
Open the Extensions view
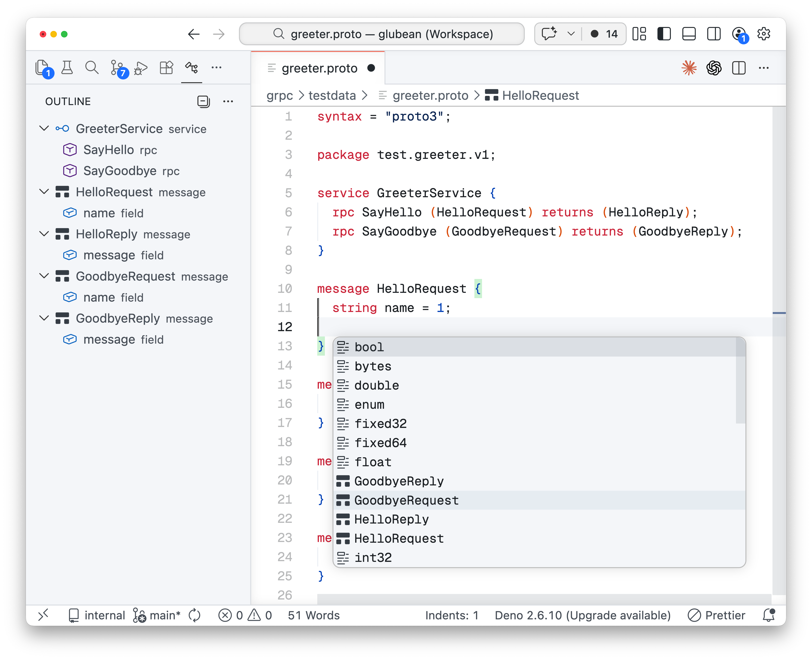[x=166, y=68]
